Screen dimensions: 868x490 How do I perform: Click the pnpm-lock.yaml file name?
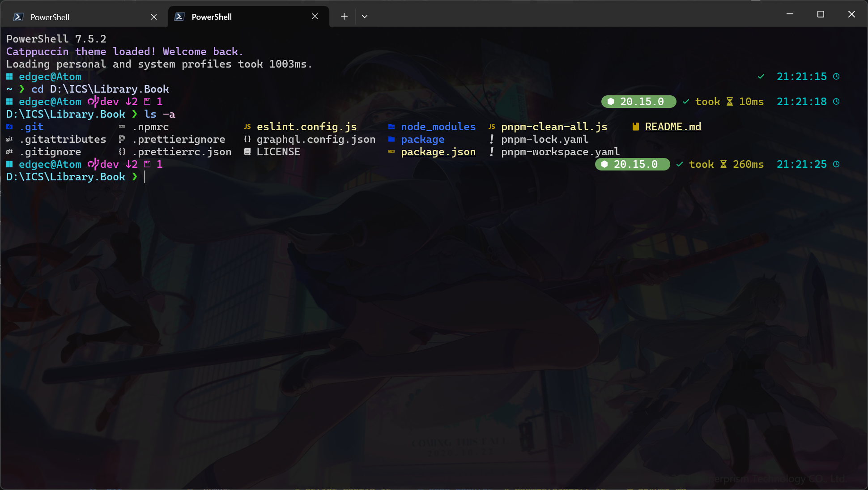tap(545, 140)
